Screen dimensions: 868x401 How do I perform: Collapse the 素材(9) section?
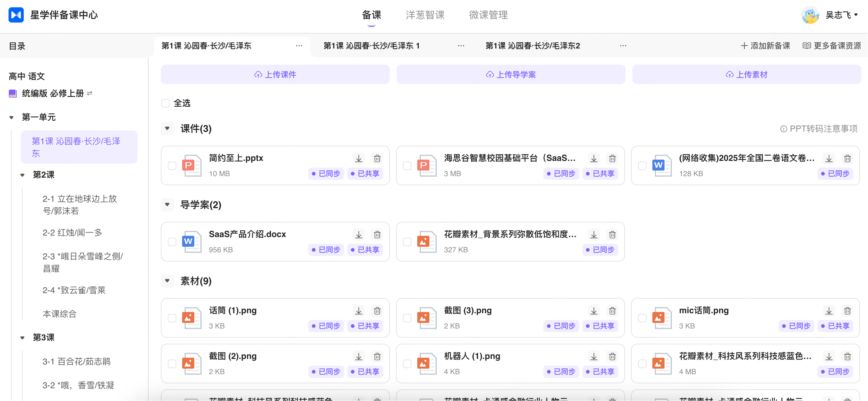(167, 281)
